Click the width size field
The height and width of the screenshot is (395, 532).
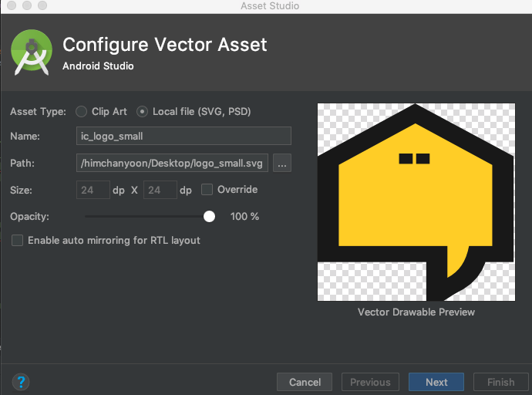(x=93, y=190)
